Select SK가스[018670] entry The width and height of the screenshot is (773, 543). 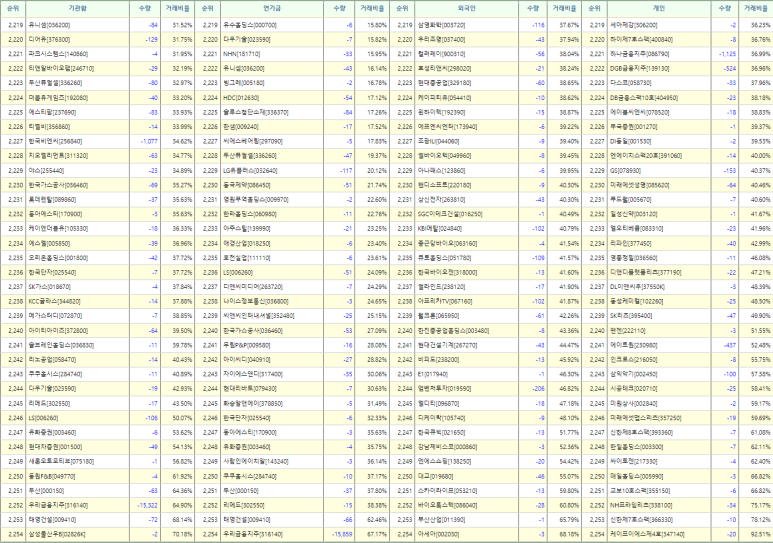click(49, 287)
